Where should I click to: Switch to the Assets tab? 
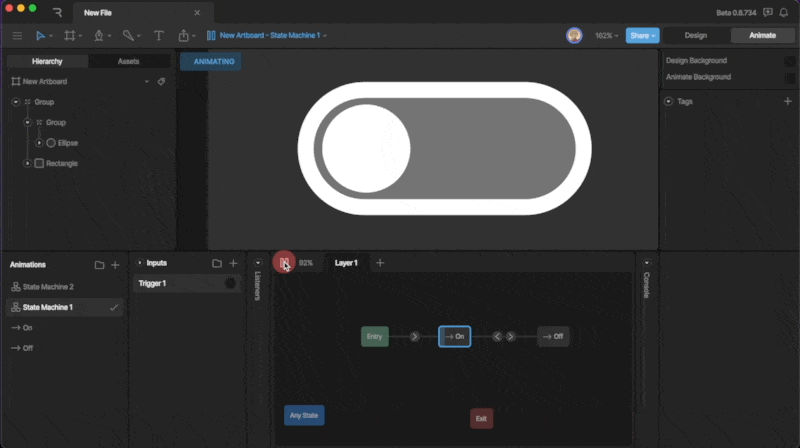click(x=128, y=61)
